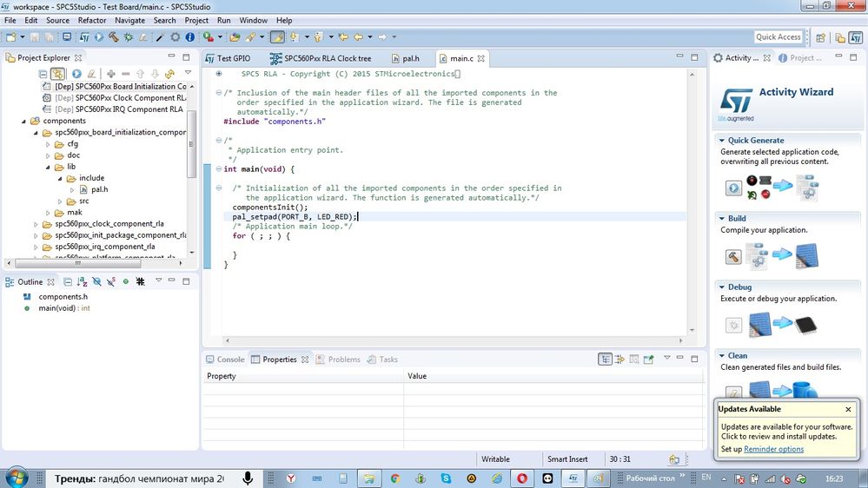
Task: Collapse the include folder
Action: tap(60, 178)
